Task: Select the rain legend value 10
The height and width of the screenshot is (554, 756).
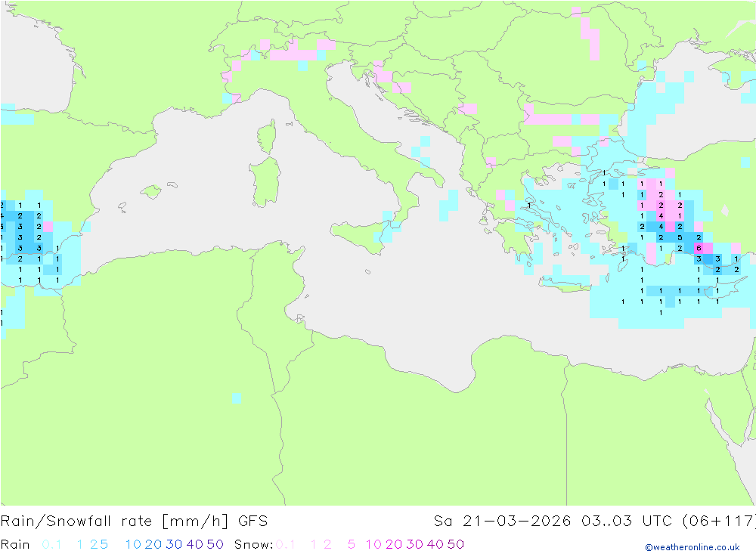Action: point(133,544)
